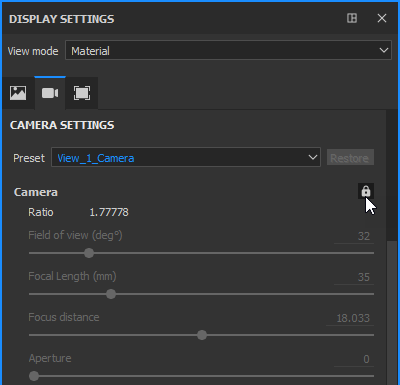Click the Focal Length slider handle

point(111,294)
